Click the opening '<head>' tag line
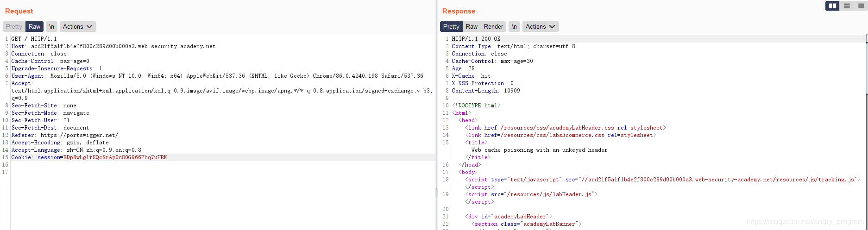 [468, 120]
